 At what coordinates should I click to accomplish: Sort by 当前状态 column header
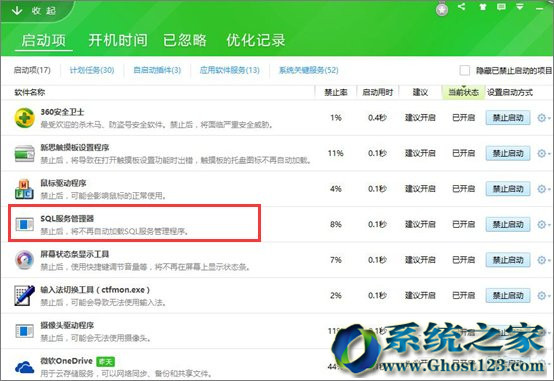(x=463, y=92)
